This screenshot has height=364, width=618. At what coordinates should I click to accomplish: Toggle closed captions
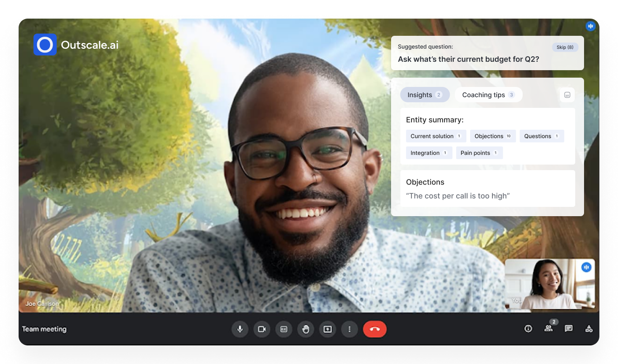284,329
